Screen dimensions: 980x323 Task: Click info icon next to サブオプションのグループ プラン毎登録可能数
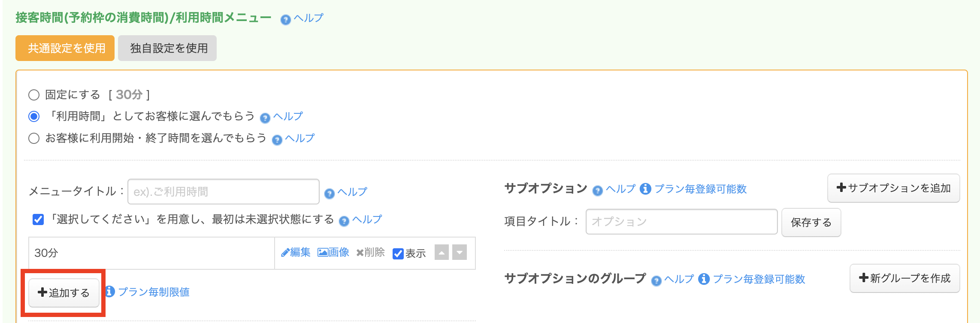[704, 279]
